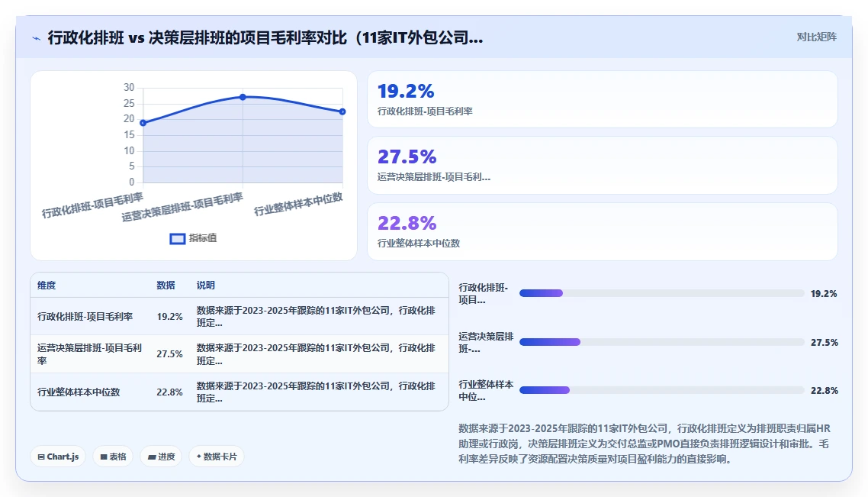The width and height of the screenshot is (868, 497).
Task: Click the 说明 column header
Action: (205, 286)
